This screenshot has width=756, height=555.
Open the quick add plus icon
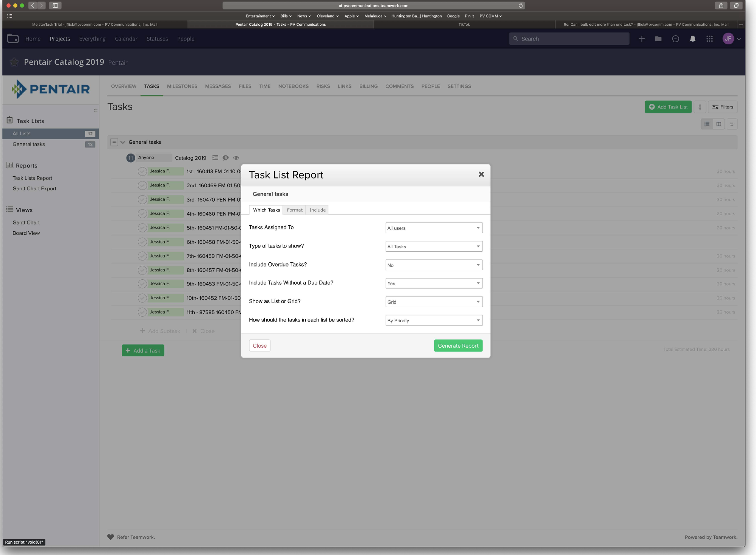point(642,39)
